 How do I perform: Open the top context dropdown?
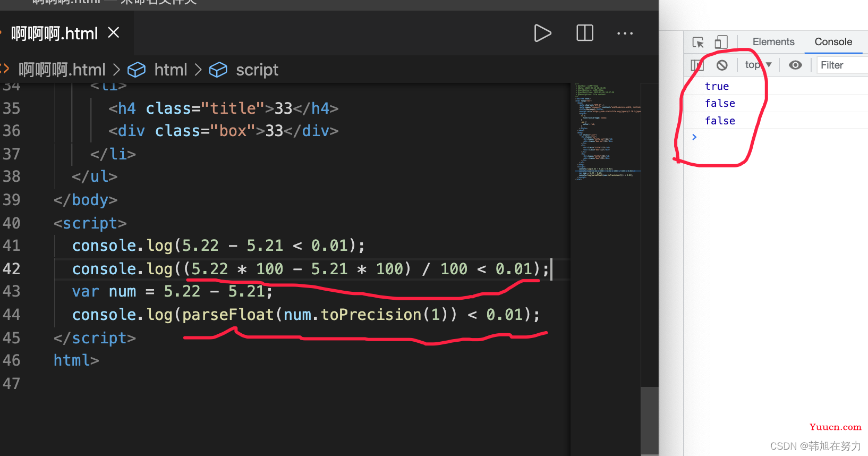(x=758, y=65)
